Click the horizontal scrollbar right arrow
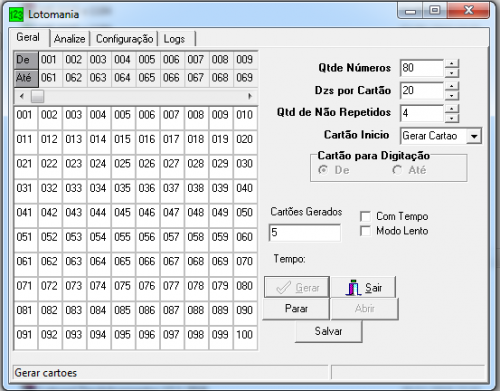The height and width of the screenshot is (391, 500). pos(250,96)
